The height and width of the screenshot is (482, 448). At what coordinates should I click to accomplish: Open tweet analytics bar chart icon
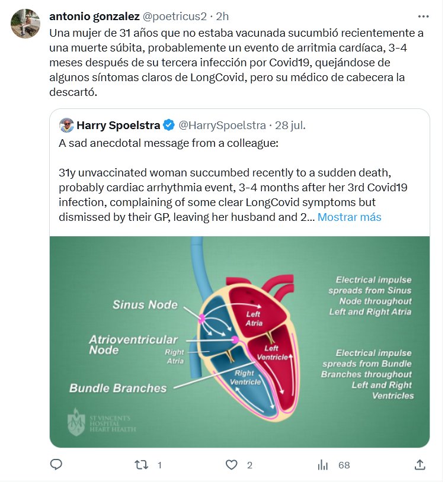[324, 465]
